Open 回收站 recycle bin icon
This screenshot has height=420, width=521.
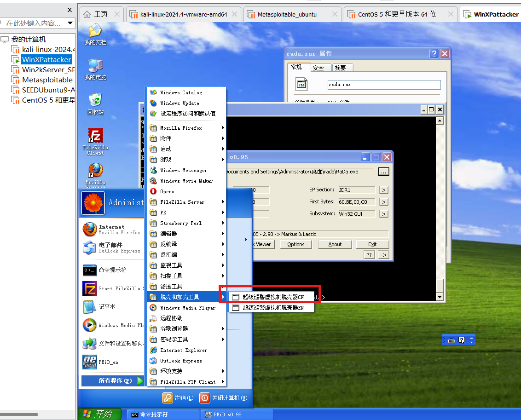point(95,104)
